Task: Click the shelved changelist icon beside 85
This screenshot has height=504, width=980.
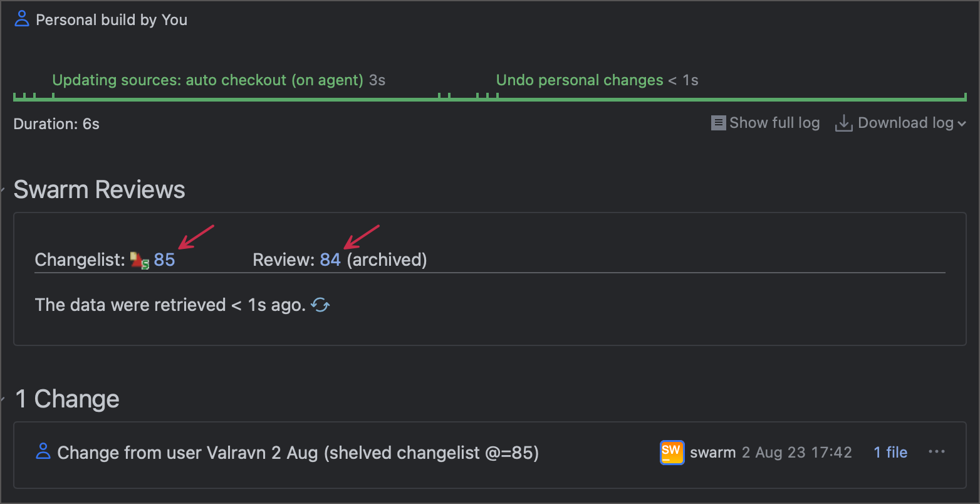Action: 138,260
